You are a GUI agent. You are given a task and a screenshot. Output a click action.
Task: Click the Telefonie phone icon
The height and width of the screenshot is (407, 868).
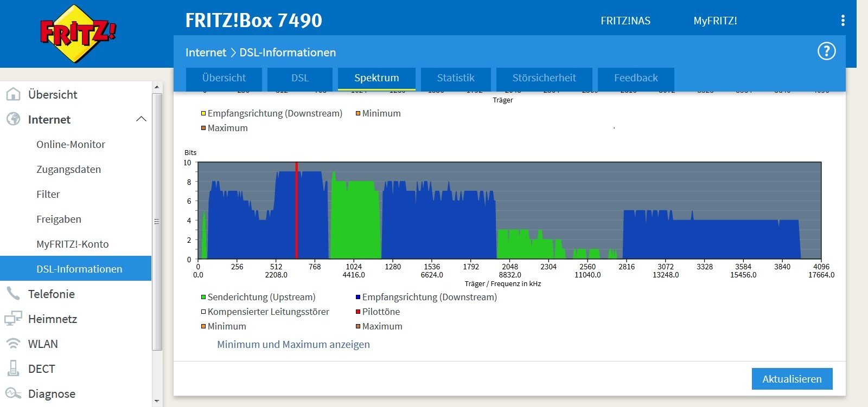pyautogui.click(x=13, y=294)
